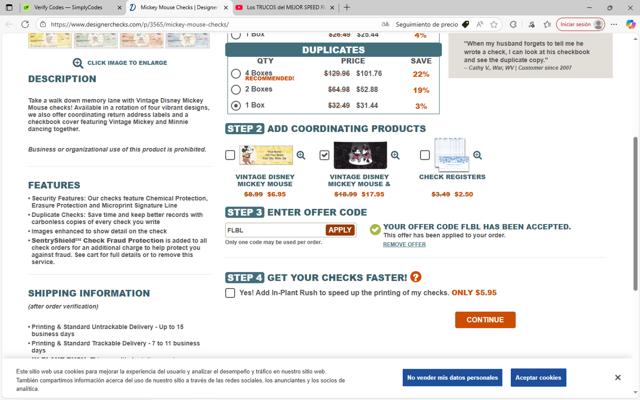
Task: Open the tab actions menu icon
Action: [x=9, y=7]
